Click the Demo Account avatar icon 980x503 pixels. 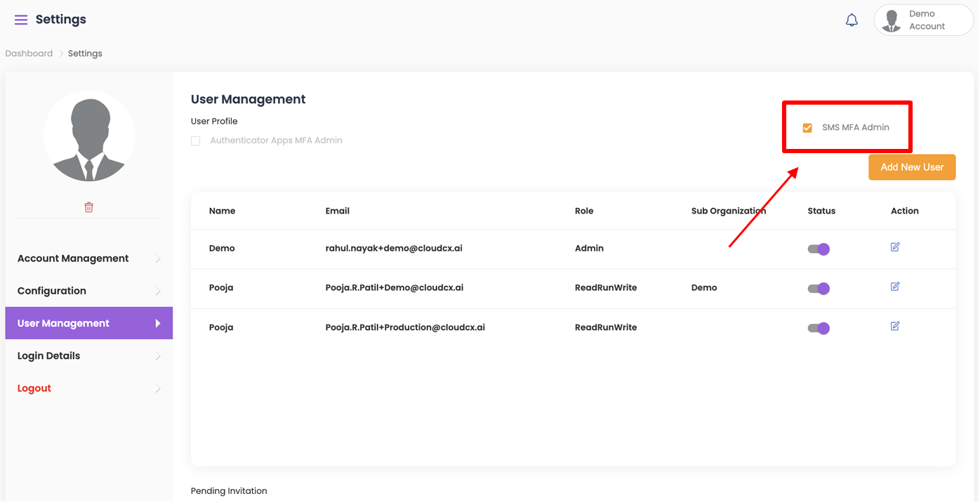[892, 20]
